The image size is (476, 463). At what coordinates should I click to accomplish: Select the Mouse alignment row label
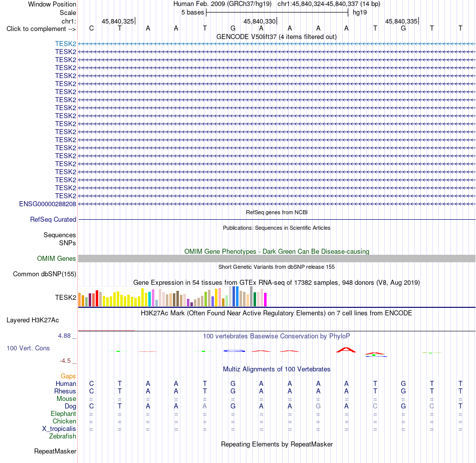click(66, 399)
